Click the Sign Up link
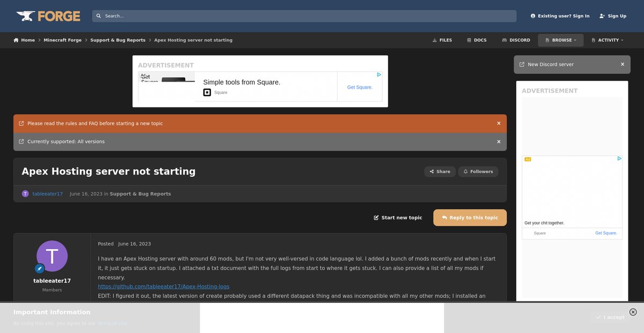 [613, 16]
